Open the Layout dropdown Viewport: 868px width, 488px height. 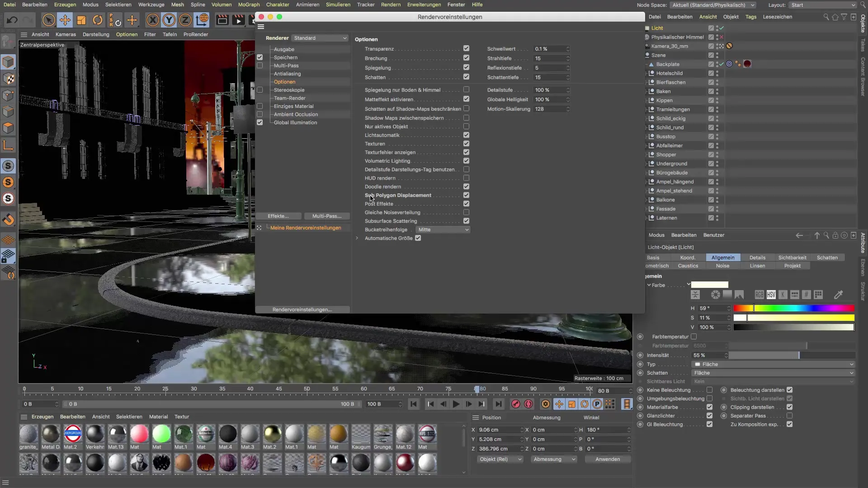click(823, 5)
